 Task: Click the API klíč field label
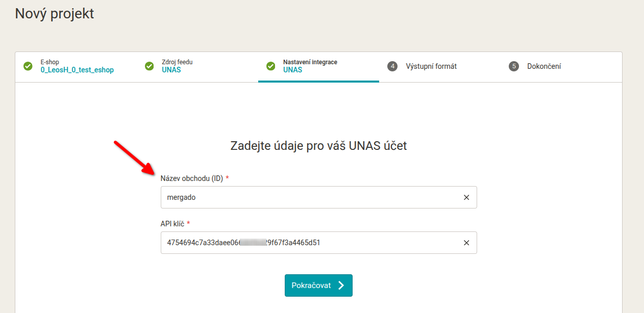tap(172, 223)
